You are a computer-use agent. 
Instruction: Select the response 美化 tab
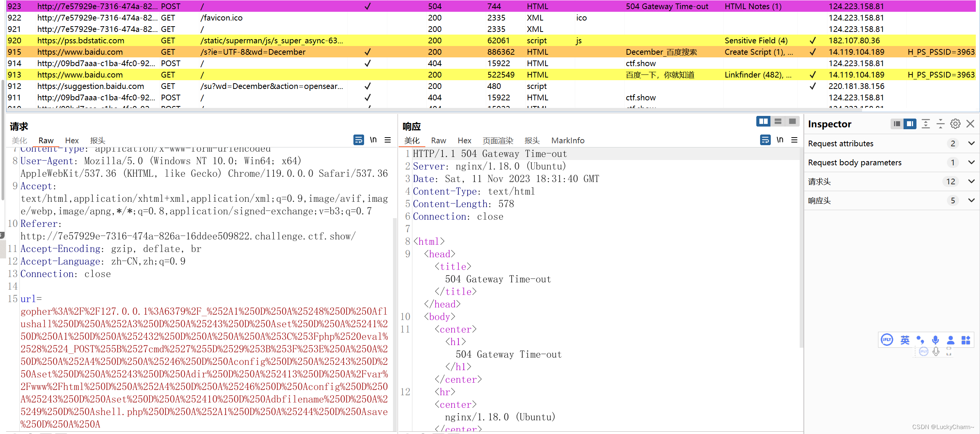coord(412,141)
